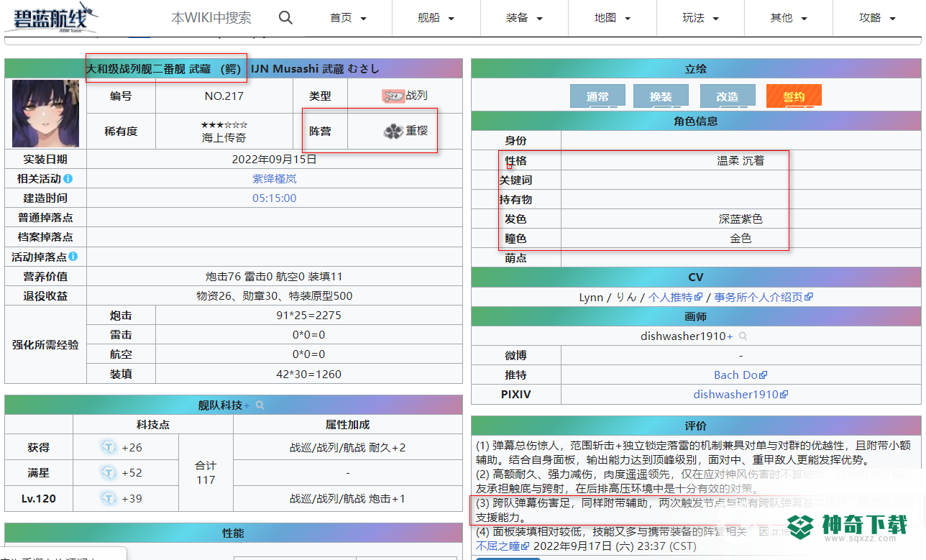The image size is (926, 560).
Task: Open the 地图 dropdown menu
Action: click(613, 18)
